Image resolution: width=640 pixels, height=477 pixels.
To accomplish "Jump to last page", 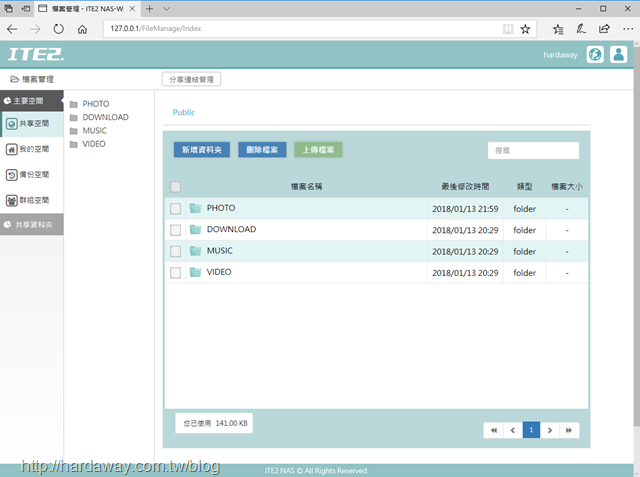I will tap(569, 430).
